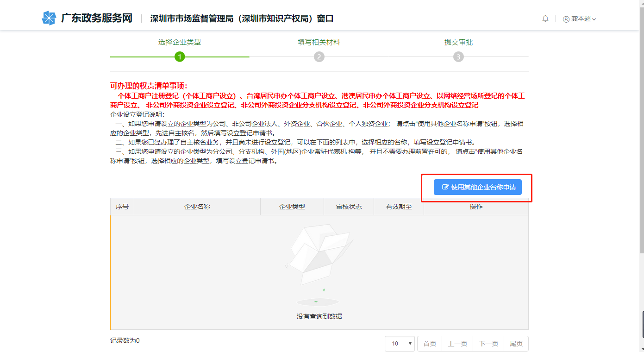644x352 pixels.
Task: Click the 审核状态 table header
Action: click(x=349, y=207)
